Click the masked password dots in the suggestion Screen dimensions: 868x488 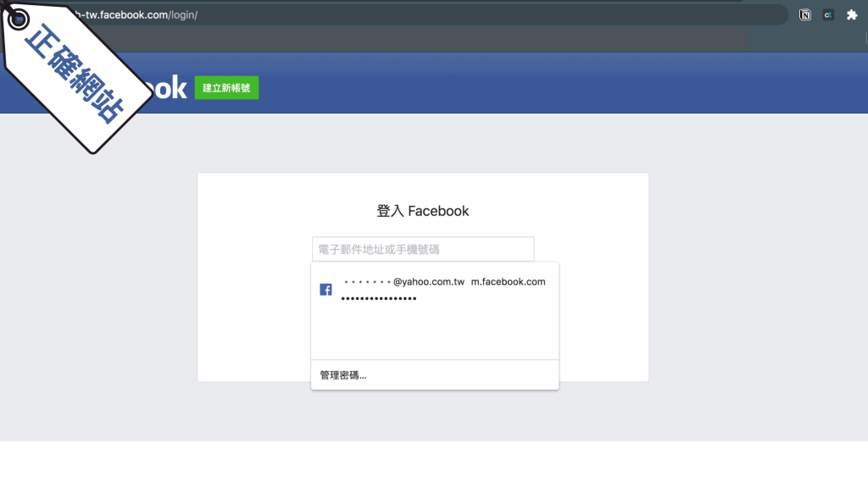[x=379, y=299]
